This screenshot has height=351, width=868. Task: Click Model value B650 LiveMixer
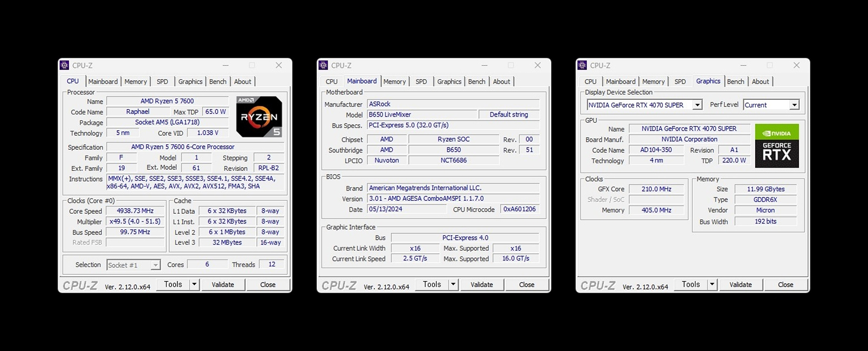(x=422, y=114)
